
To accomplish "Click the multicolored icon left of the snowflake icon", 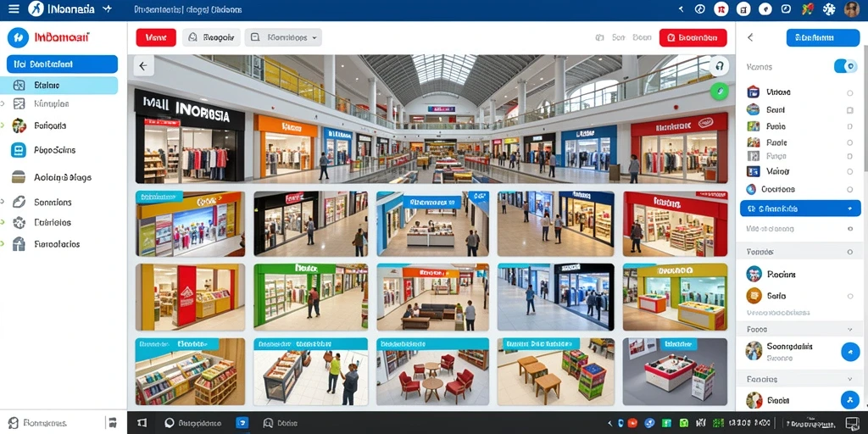I will coord(807,8).
